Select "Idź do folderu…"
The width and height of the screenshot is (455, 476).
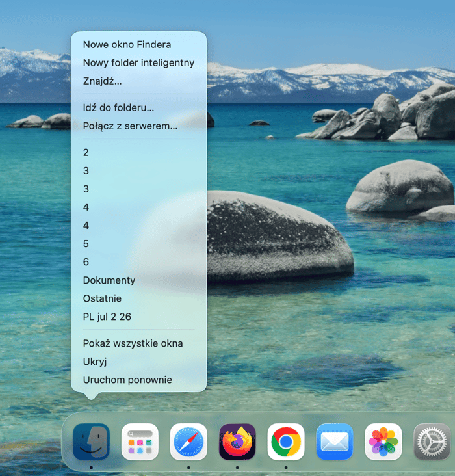138,107
